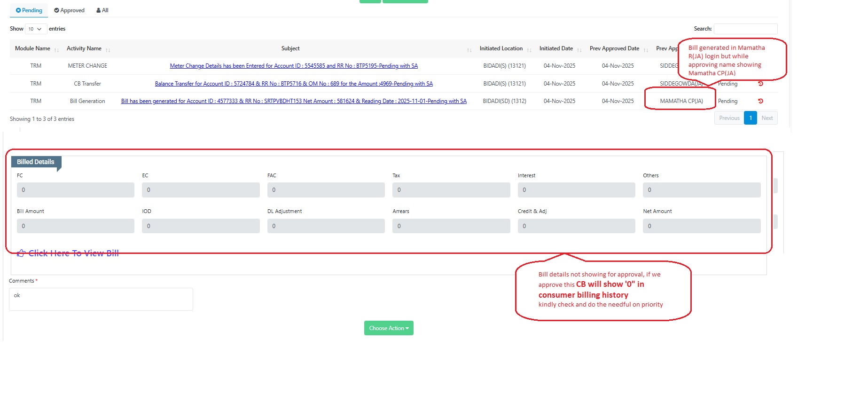Click 'Showing 1 to 3 of 3 entries' text
Screen dimensions: 868x395
(42, 119)
